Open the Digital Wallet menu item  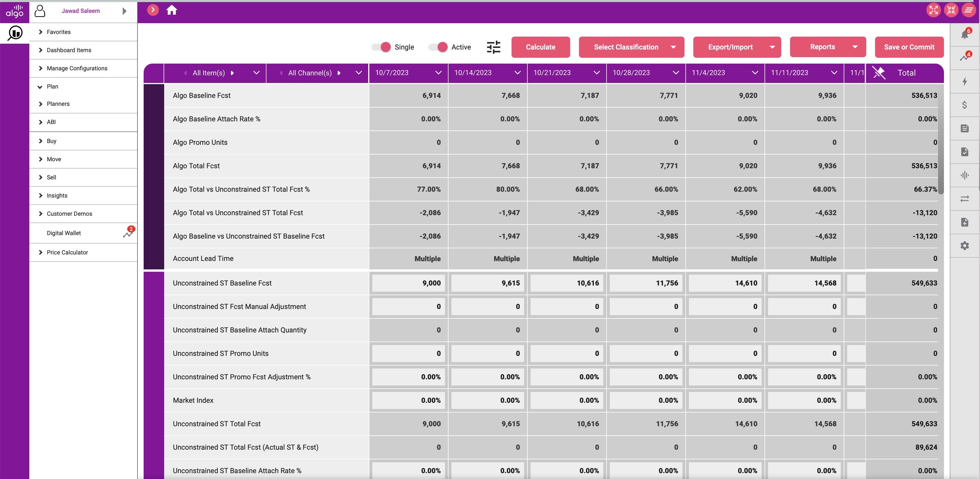tap(64, 233)
